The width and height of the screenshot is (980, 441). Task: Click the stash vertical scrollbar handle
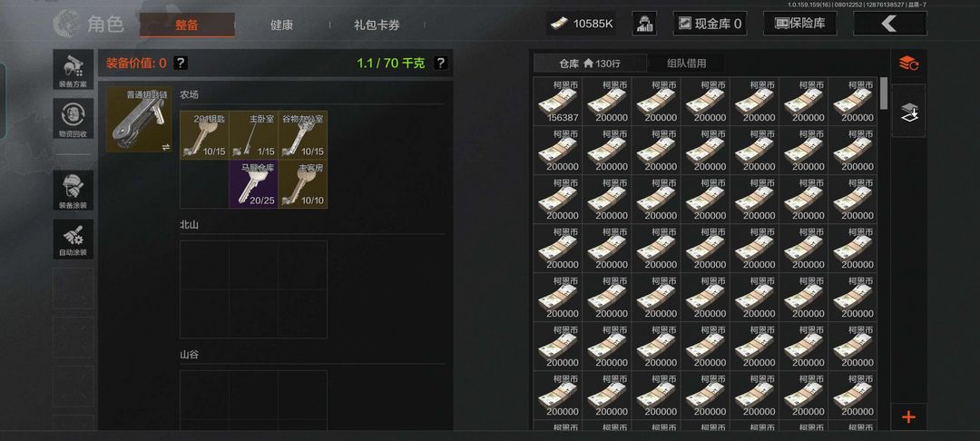tap(884, 93)
